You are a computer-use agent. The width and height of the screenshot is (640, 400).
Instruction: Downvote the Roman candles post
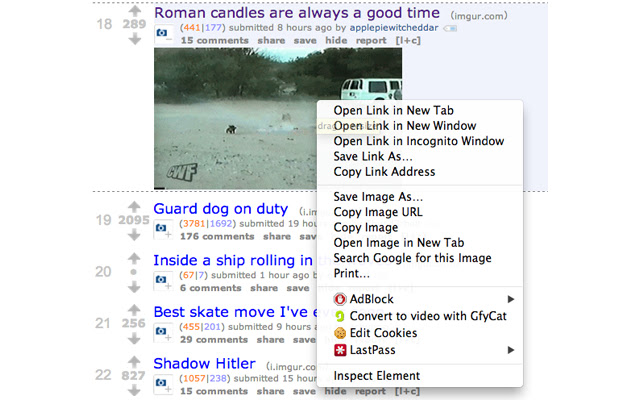coord(135,39)
